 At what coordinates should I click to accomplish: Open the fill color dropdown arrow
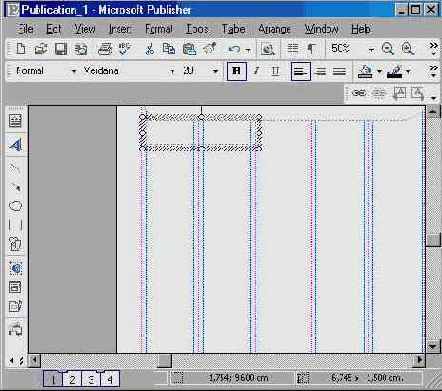[379, 71]
